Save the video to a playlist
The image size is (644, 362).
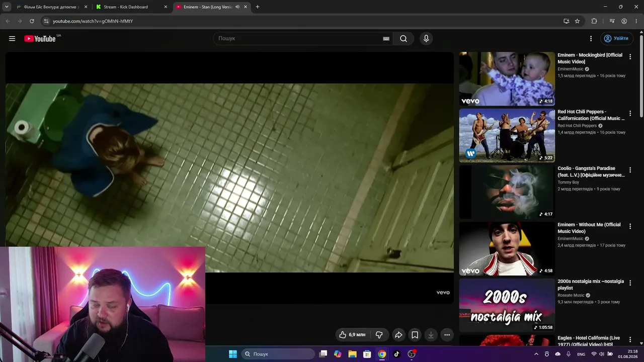tap(415, 335)
